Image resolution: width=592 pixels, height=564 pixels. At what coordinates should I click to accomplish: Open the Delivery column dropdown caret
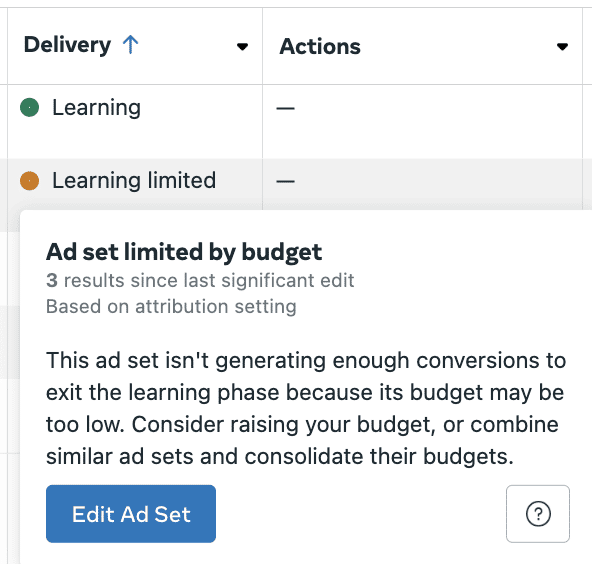pyautogui.click(x=242, y=47)
